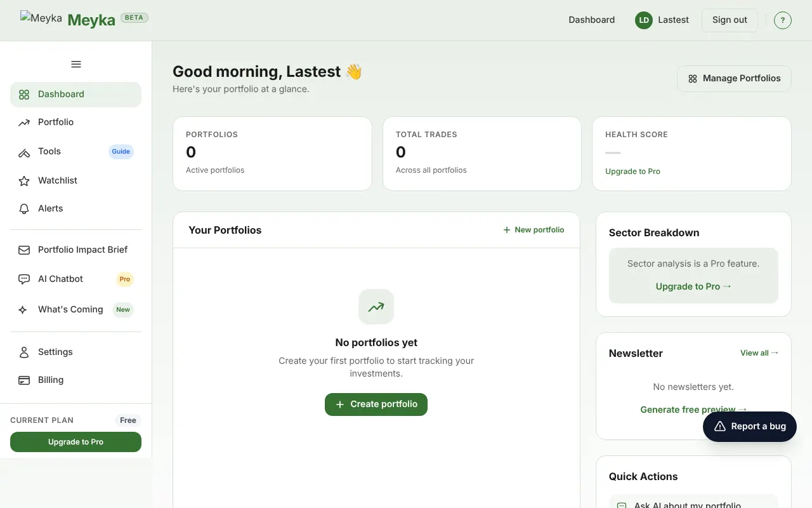Click the New portfolio link

[534, 230]
